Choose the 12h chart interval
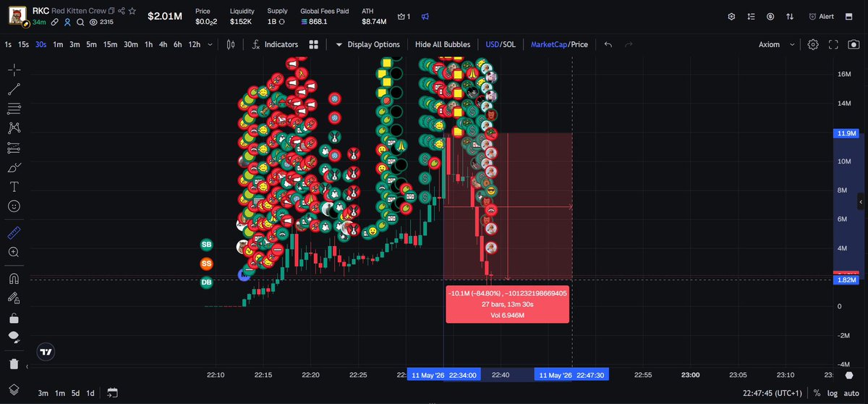Image resolution: width=868 pixels, height=404 pixels. [x=194, y=44]
